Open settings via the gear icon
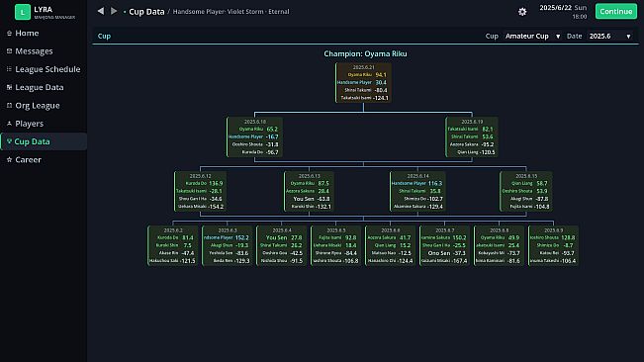Screen dimensions: 644x362 pos(522,12)
